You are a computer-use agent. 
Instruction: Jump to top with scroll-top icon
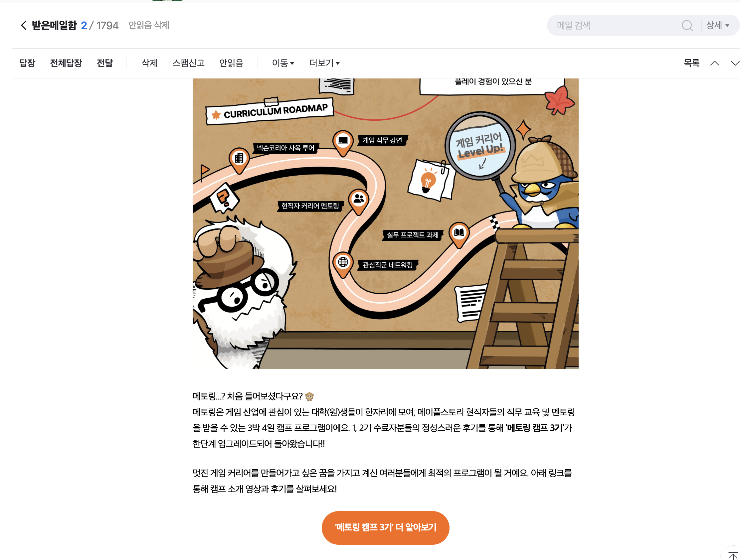tap(733, 556)
